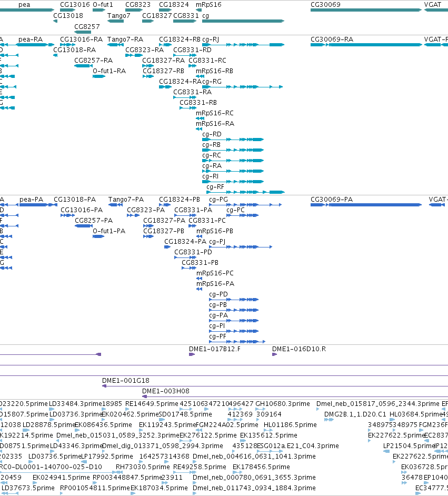Click the CG13016-RA transcript
448x496 pixels.
coord(68,45)
